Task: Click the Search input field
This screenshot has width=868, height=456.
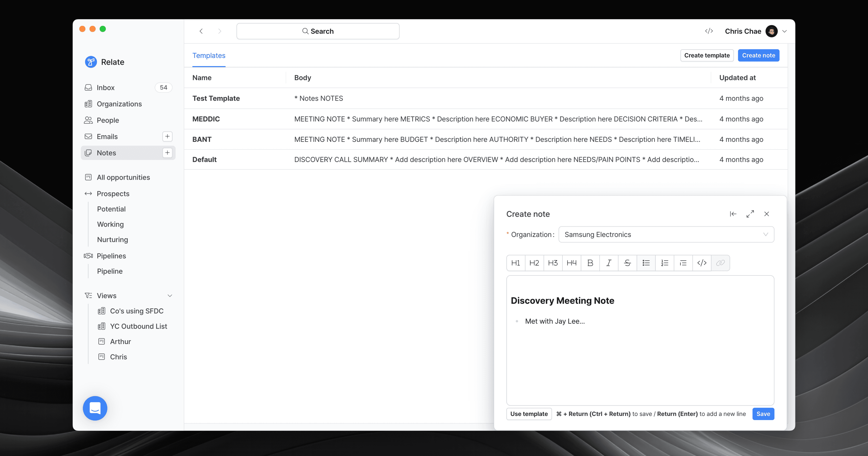Action: pyautogui.click(x=318, y=31)
